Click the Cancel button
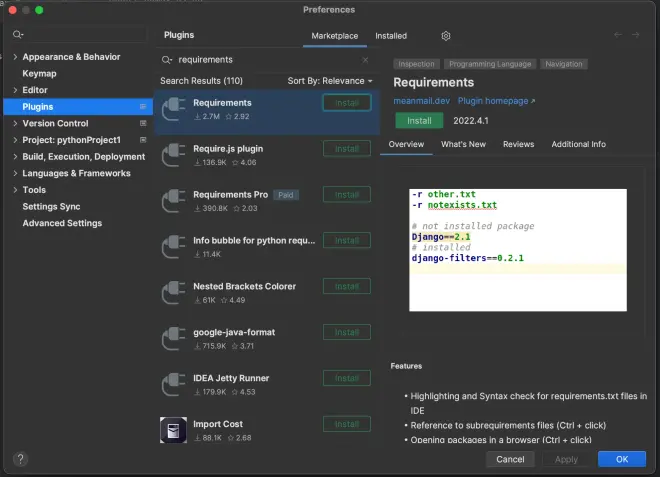This screenshot has height=477, width=660. (x=510, y=459)
